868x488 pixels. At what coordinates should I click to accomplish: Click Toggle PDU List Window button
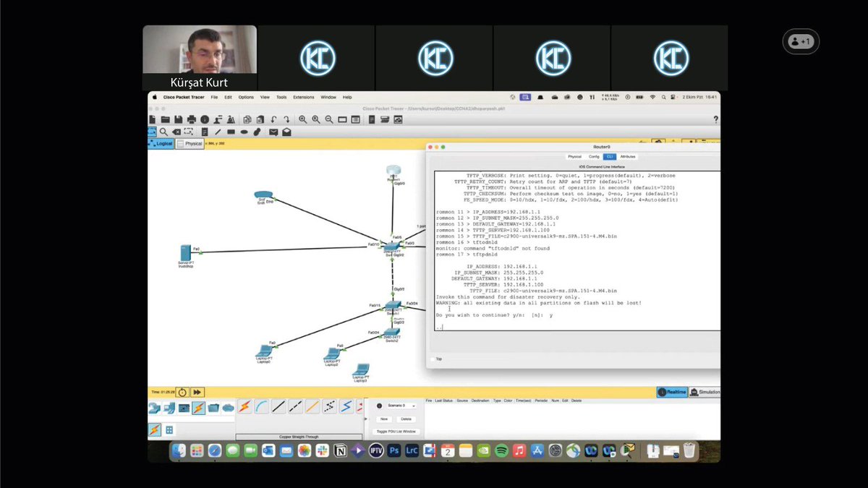click(396, 432)
